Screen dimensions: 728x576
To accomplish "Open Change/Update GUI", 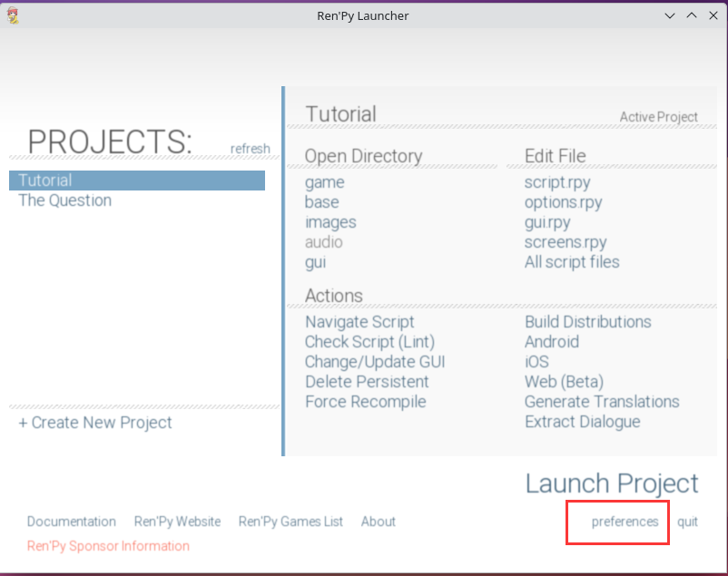I will [x=375, y=362].
